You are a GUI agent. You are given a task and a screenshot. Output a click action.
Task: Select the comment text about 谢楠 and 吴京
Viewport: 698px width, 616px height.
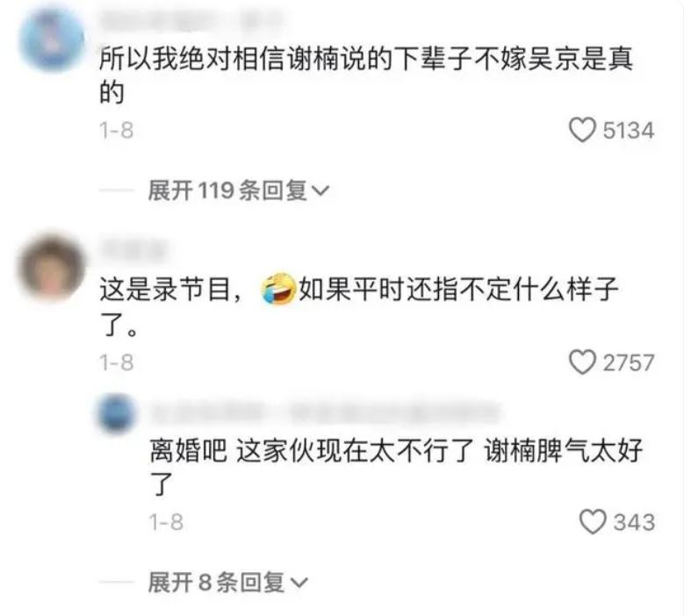[x=366, y=75]
